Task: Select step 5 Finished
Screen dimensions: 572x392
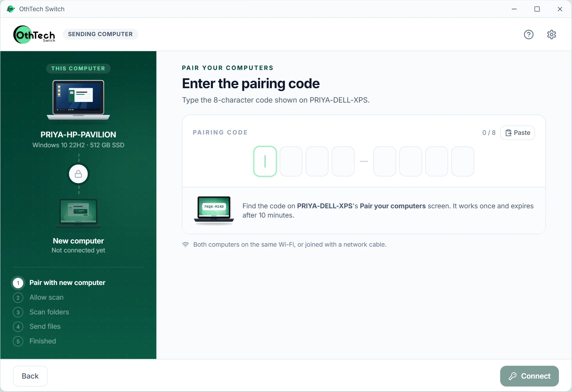Action: tap(35, 341)
